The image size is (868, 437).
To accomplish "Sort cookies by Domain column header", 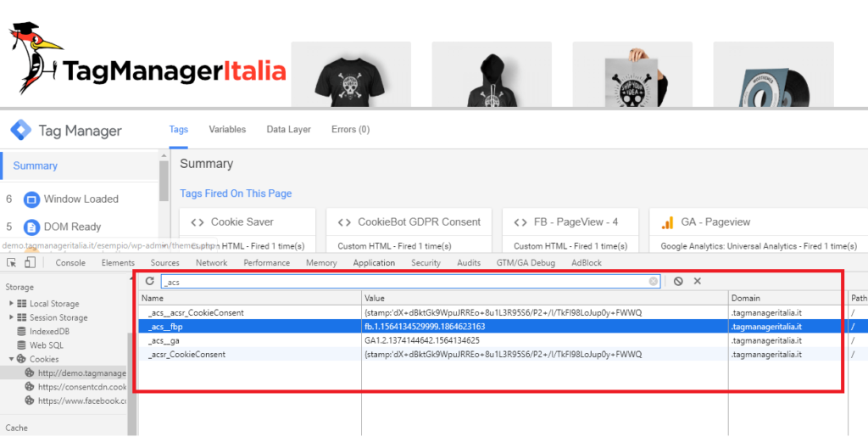I will coord(788,298).
